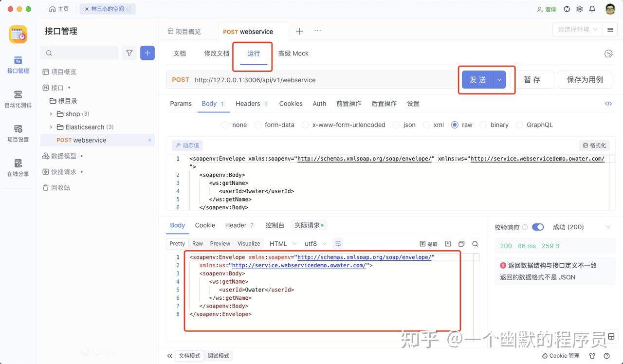The image size is (623, 364).
Task: Click the search icon in the response panel
Action: pyautogui.click(x=475, y=243)
